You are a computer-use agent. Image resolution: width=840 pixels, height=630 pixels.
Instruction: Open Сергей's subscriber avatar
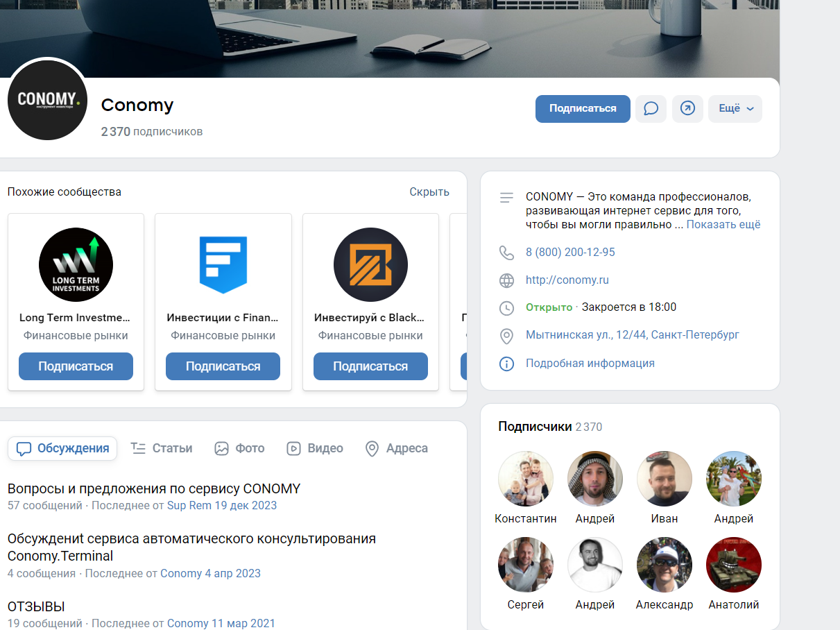tap(526, 565)
